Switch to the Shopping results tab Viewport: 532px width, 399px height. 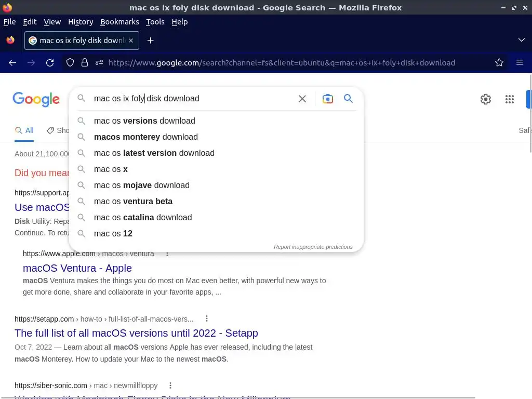click(58, 130)
